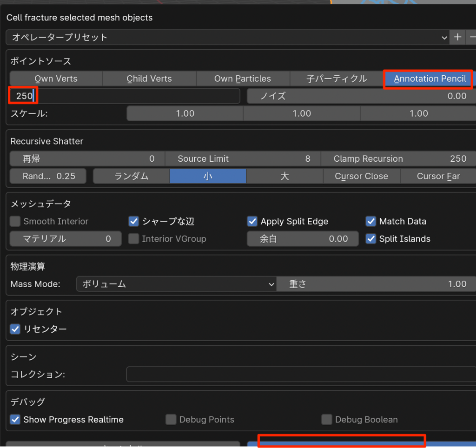The width and height of the screenshot is (476, 448).
Task: Disable Split Islands checkbox
Action: 371,239
